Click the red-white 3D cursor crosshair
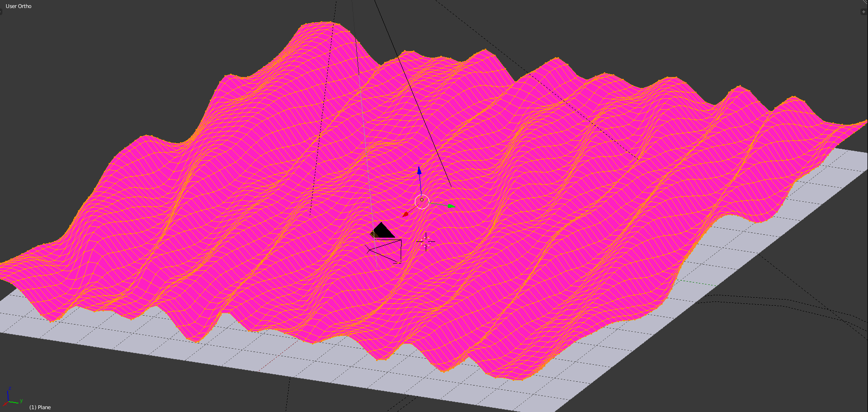Image resolution: width=868 pixels, height=412 pixels. pyautogui.click(x=426, y=241)
